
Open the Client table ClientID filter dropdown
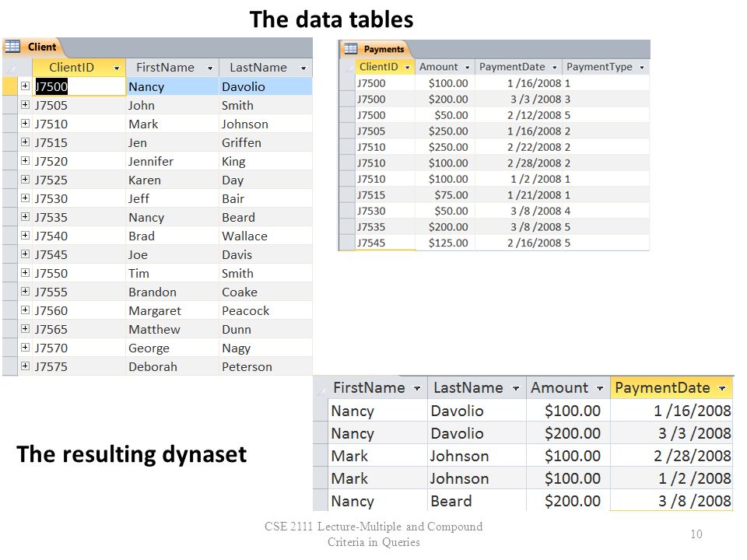point(117,68)
